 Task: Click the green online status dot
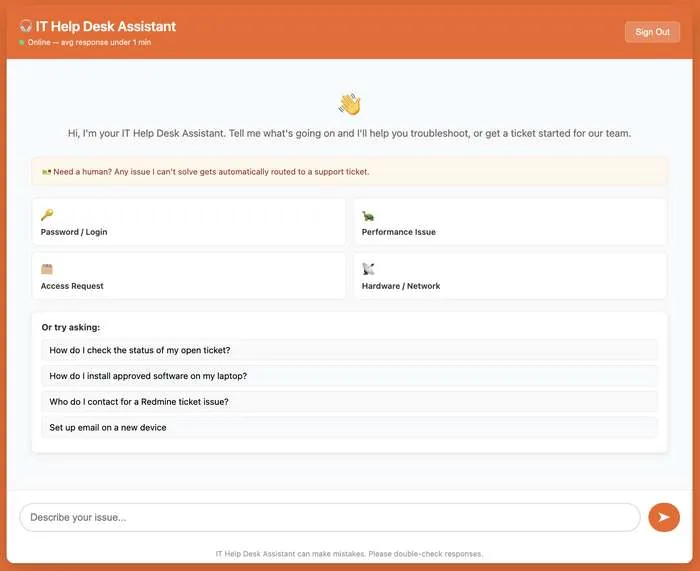point(21,42)
